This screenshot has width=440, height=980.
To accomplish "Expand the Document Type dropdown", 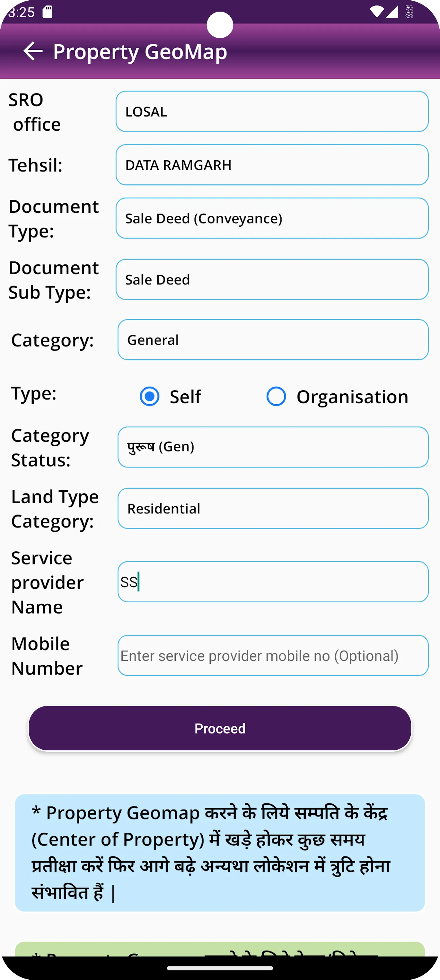I will point(272,218).
